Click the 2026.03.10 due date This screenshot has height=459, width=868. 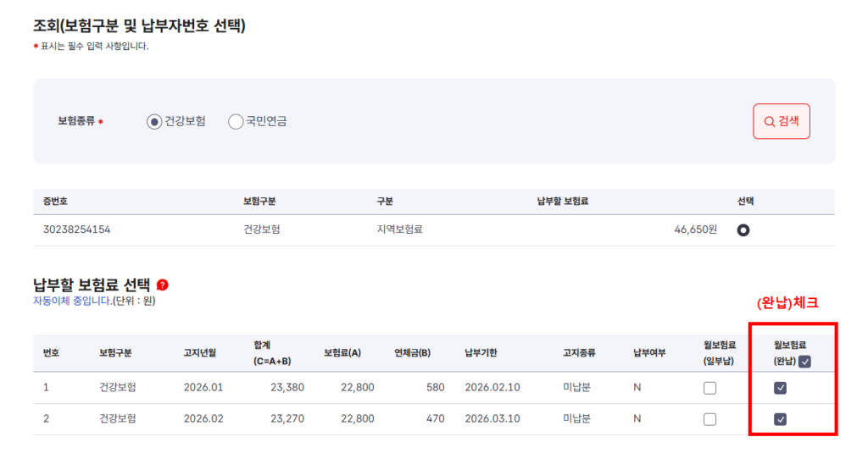coord(492,418)
